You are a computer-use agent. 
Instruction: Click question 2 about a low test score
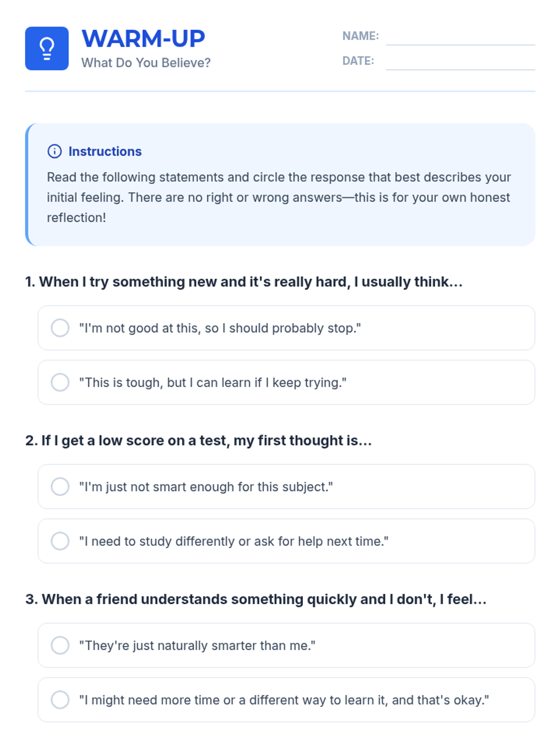[x=199, y=441]
